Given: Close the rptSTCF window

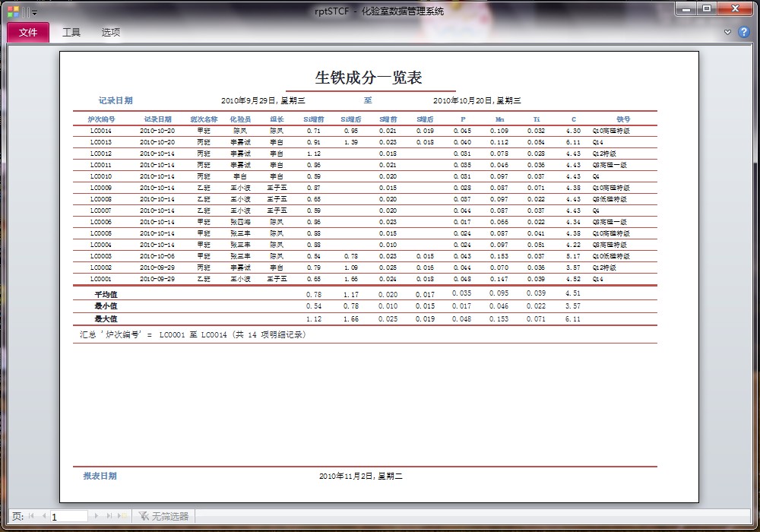Looking at the screenshot, I should [735, 9].
